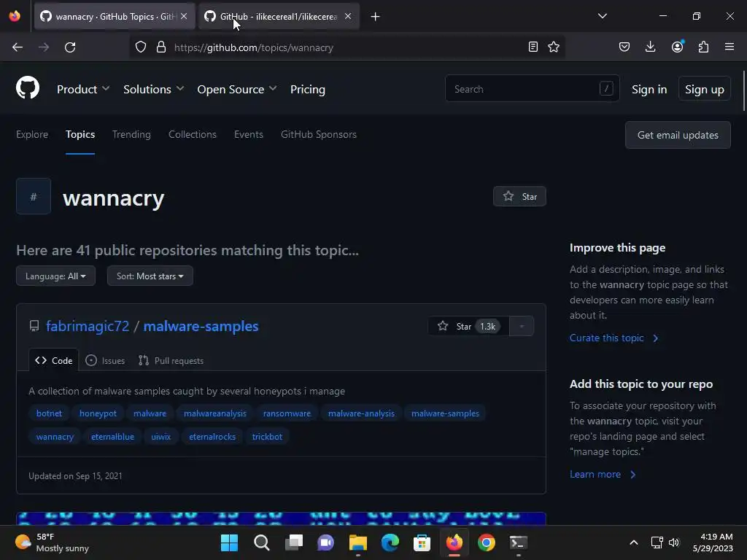747x560 pixels.
Task: Star the malware-samples repository
Action: (x=469, y=326)
